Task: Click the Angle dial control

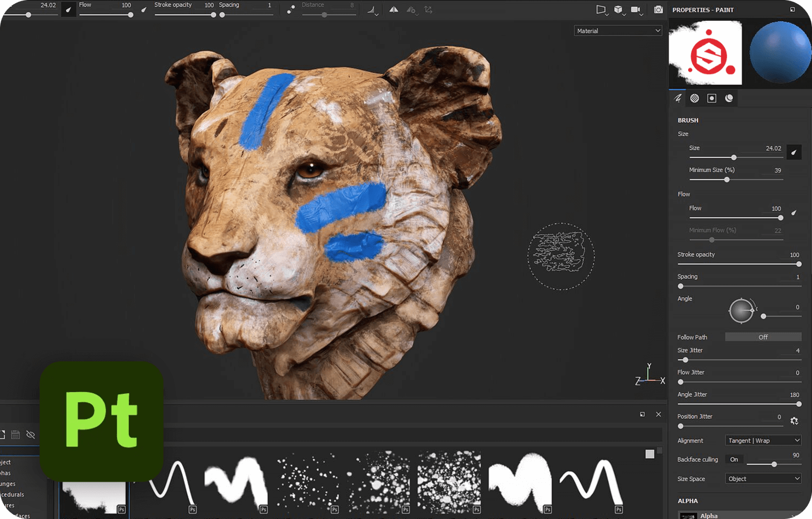Action: click(x=741, y=311)
